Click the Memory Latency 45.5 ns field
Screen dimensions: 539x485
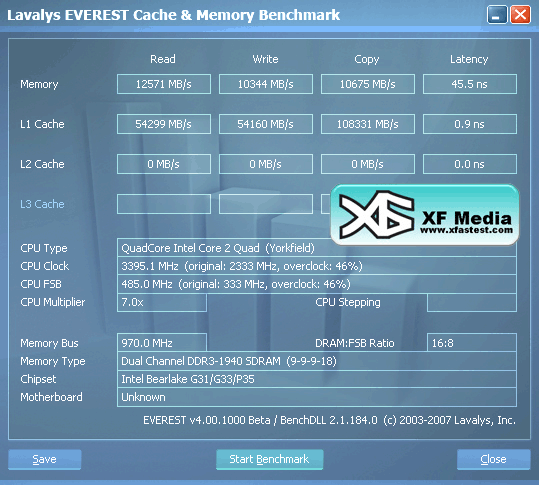pos(470,84)
